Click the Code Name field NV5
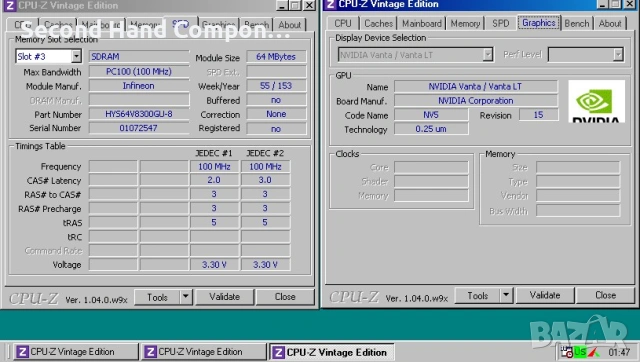640x362 pixels. tap(431, 115)
